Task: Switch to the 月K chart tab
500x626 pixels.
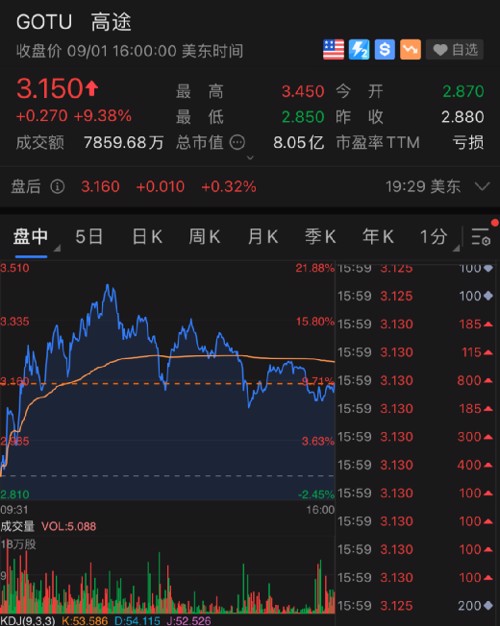Action: pyautogui.click(x=262, y=237)
